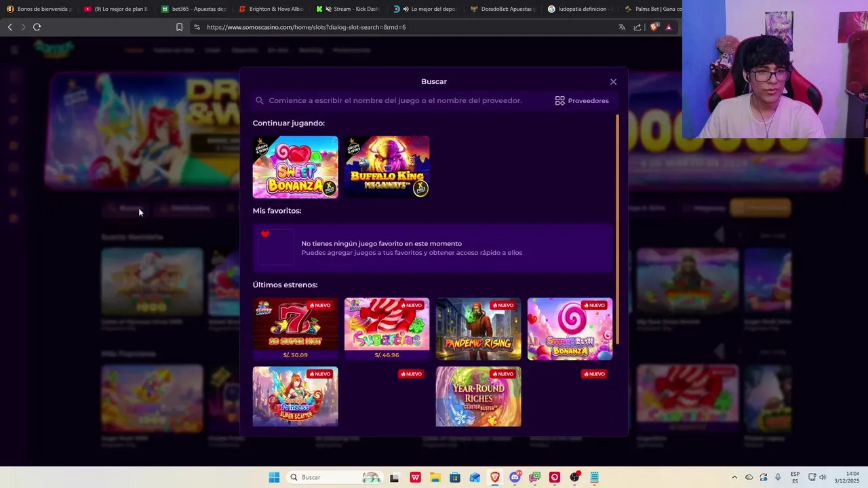
Task: Open Sweet Rush Bonanza slot
Action: (x=570, y=329)
